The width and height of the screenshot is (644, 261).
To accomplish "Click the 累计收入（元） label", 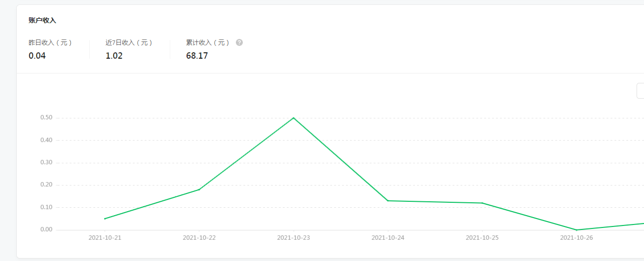I will click(x=208, y=43).
